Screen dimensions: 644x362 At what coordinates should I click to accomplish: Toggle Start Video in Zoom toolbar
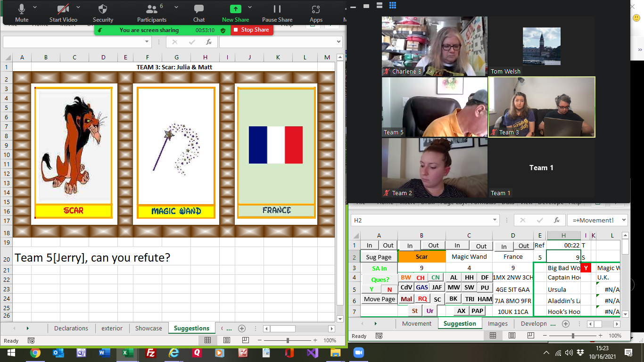[63, 13]
